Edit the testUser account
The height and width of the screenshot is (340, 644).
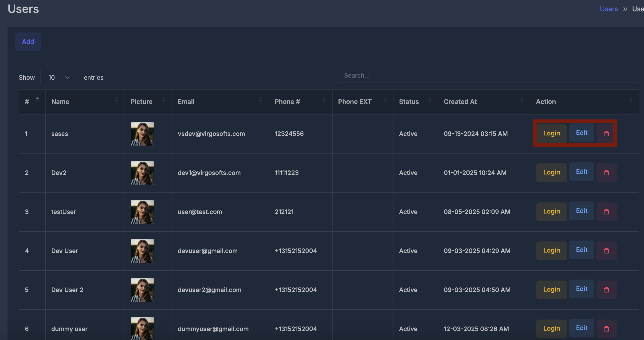pos(581,211)
